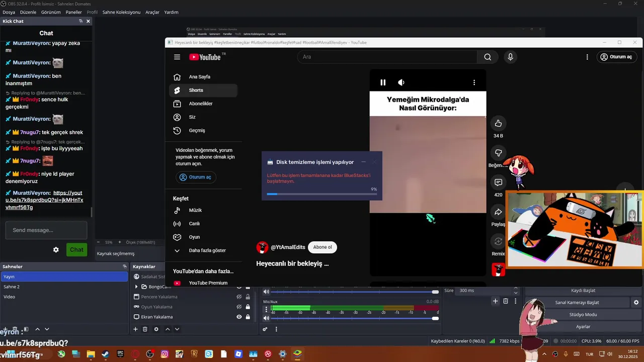The width and height of the screenshot is (644, 362).
Task: Click Oturum aç button in sidebar
Action: (196, 177)
